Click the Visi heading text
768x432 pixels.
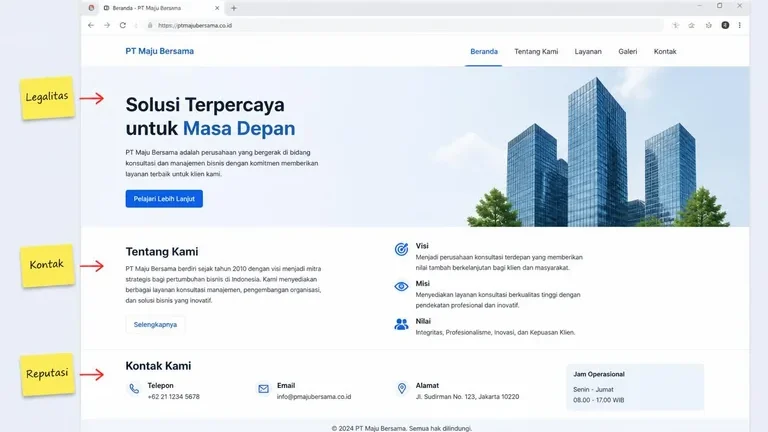click(x=422, y=246)
